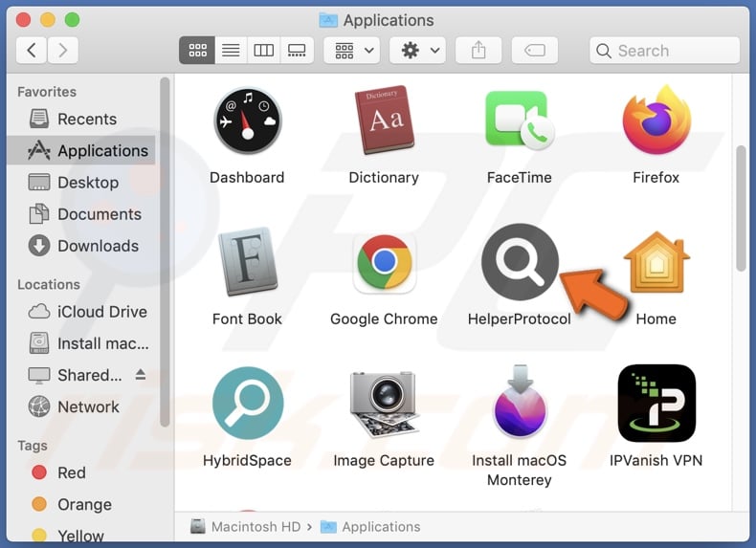Open the group-by dropdown
This screenshot has width=756, height=548.
coord(352,50)
